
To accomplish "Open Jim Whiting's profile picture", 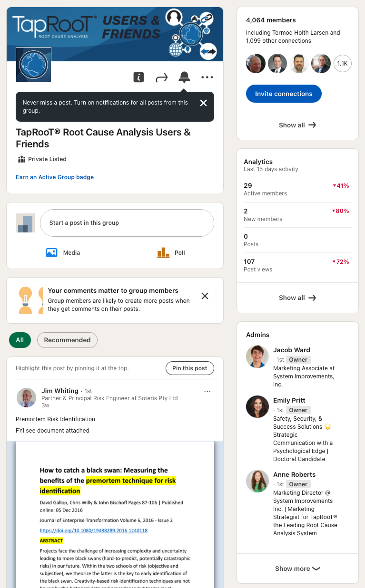I will tap(26, 398).
